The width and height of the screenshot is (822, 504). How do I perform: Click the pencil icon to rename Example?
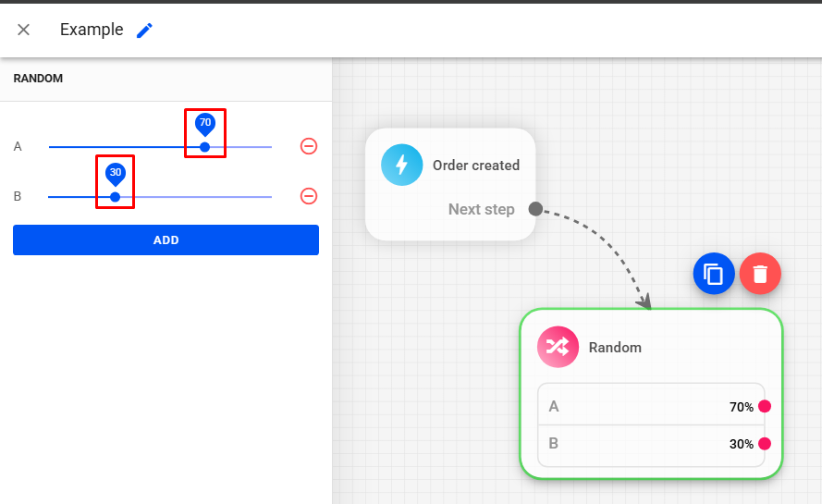tap(144, 31)
